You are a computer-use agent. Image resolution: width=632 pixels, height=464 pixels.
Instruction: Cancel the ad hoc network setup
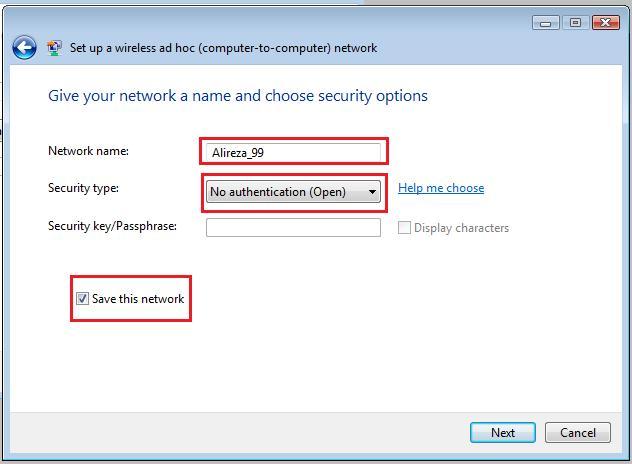pyautogui.click(x=578, y=433)
